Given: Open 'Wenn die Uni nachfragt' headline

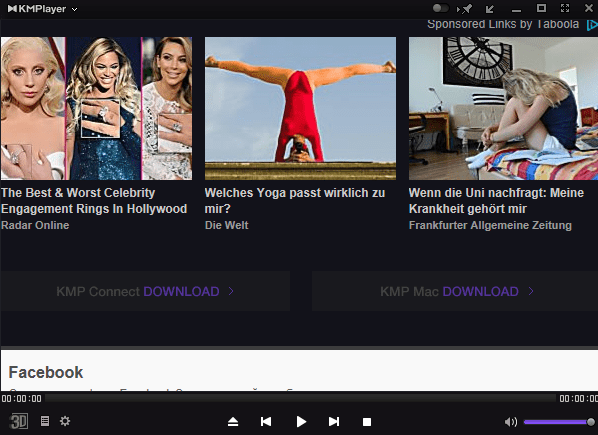Looking at the screenshot, I should 496,201.
